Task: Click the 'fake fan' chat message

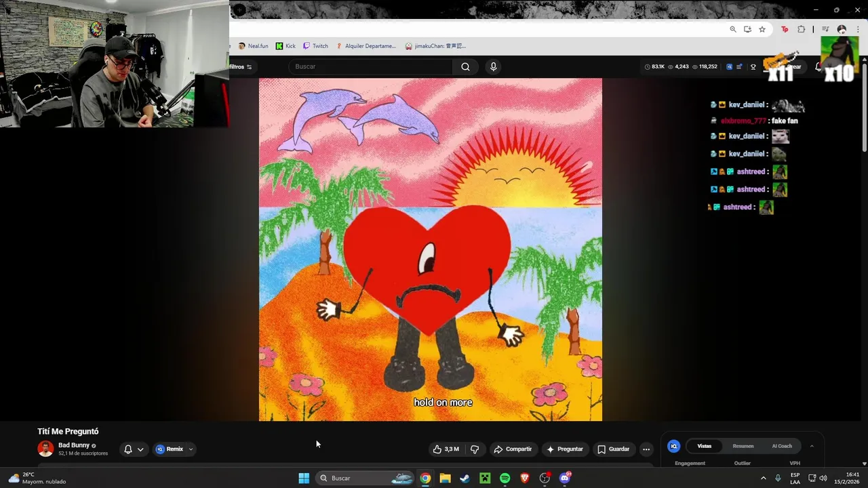Action: point(755,121)
